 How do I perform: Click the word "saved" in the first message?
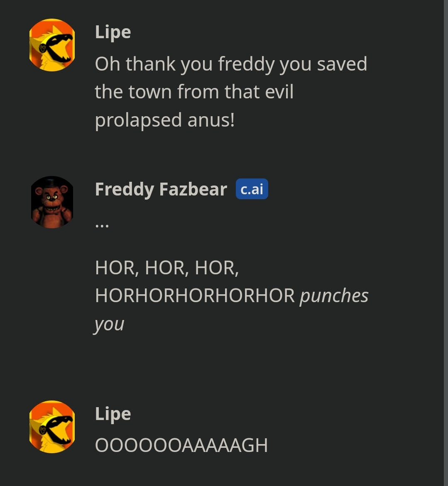(x=342, y=64)
